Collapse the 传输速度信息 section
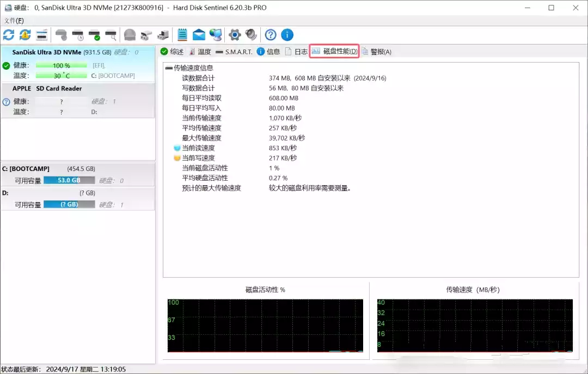 [x=169, y=68]
